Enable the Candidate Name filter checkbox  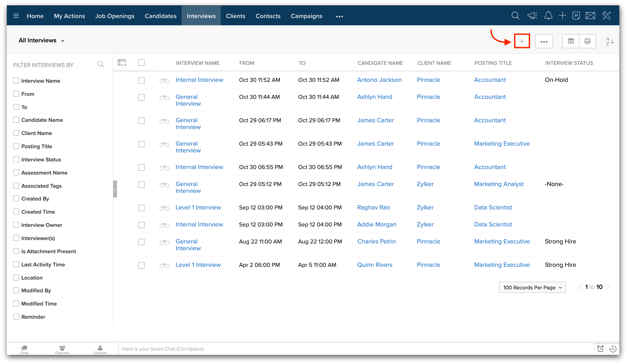point(16,120)
